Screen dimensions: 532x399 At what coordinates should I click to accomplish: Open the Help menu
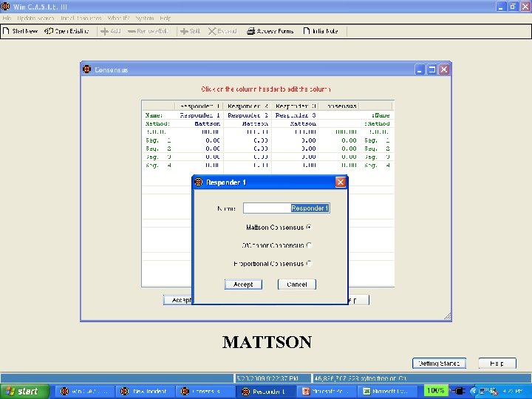click(166, 18)
